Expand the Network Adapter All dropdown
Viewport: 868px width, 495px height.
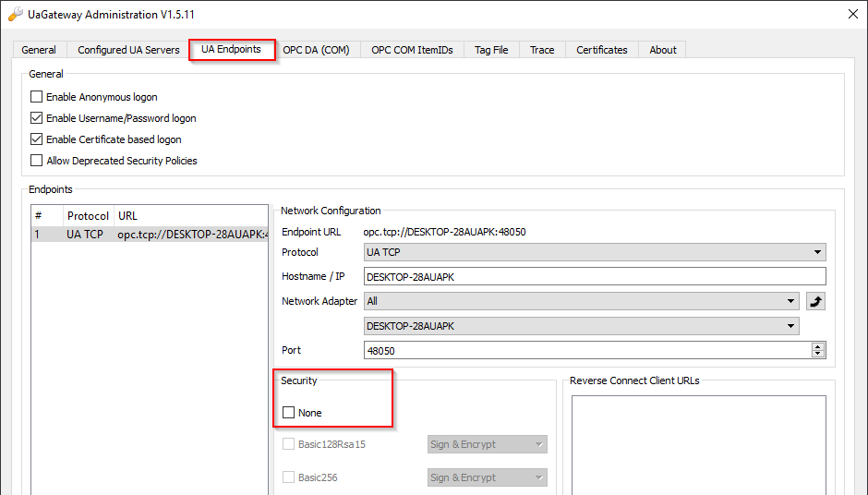coord(581,301)
